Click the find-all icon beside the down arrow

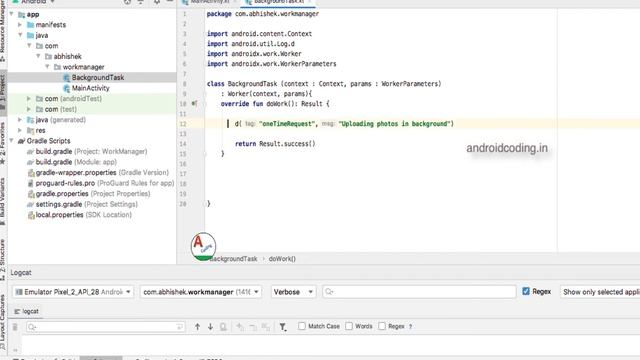click(223, 327)
